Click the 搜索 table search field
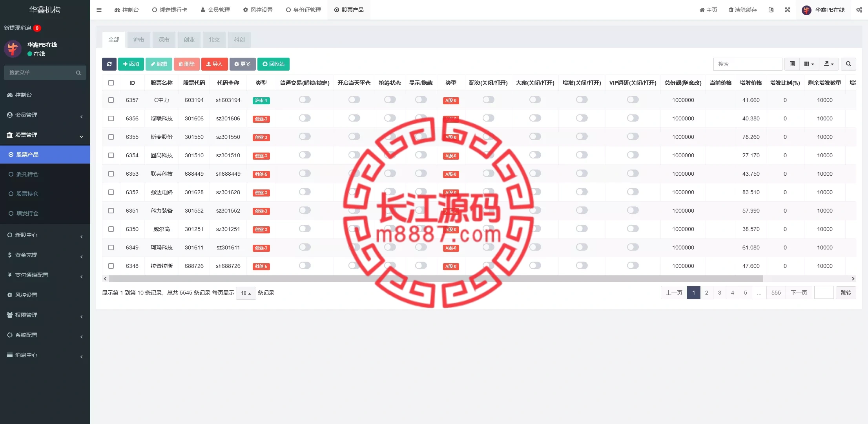The image size is (868, 424). coord(748,64)
